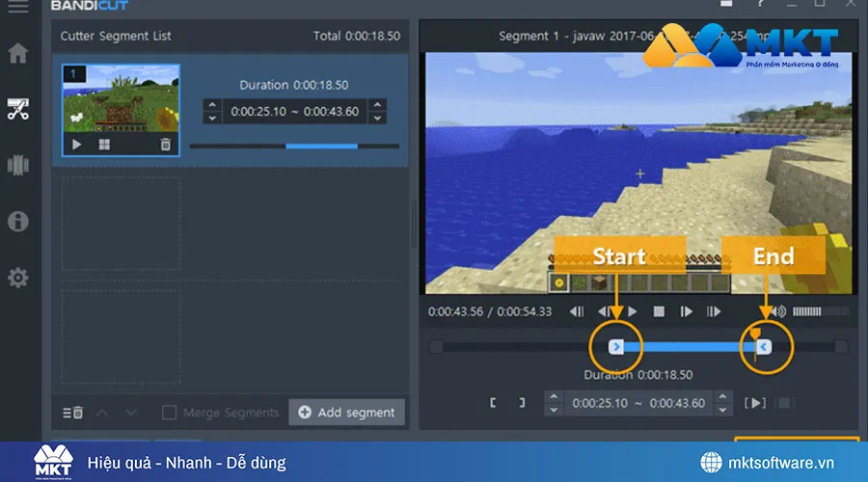Jump to the previous keyframe

(x=577, y=311)
